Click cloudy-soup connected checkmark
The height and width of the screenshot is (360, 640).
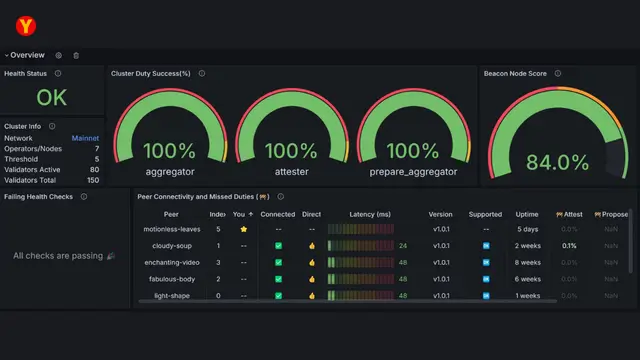278,246
